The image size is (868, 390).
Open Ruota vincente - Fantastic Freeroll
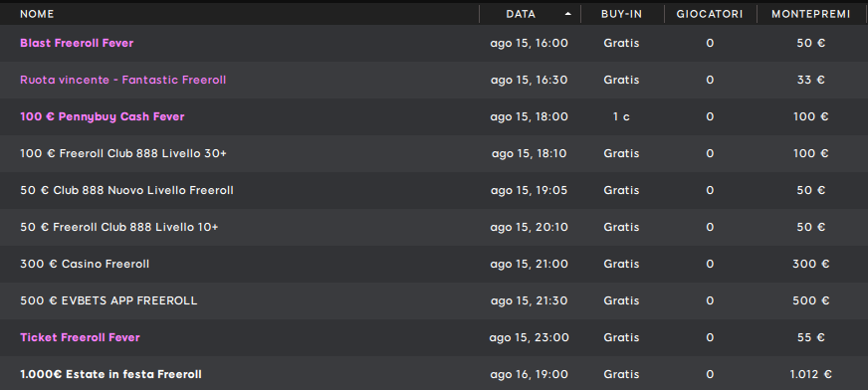pyautogui.click(x=122, y=80)
